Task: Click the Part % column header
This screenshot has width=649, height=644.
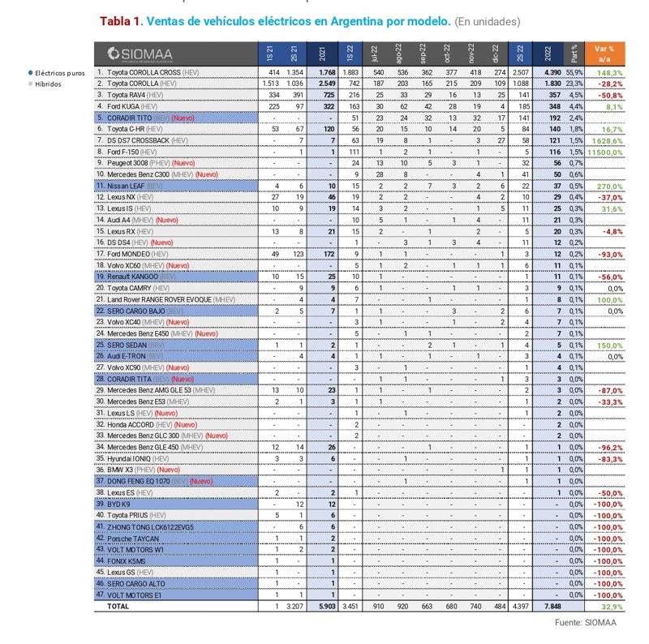Action: 574,54
